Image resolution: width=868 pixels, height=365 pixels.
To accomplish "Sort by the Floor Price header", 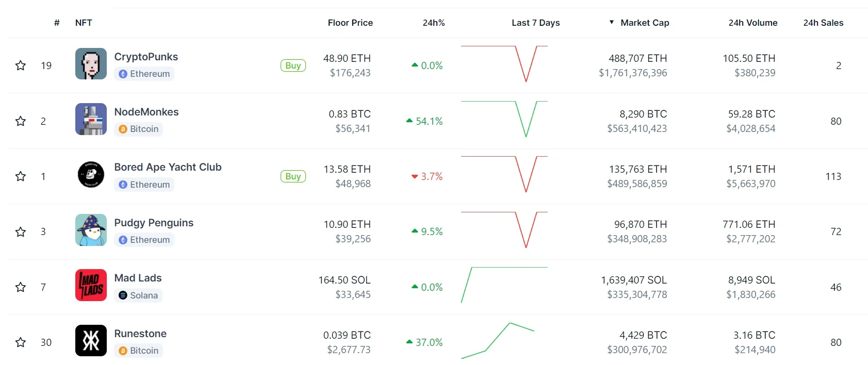I will [x=350, y=23].
